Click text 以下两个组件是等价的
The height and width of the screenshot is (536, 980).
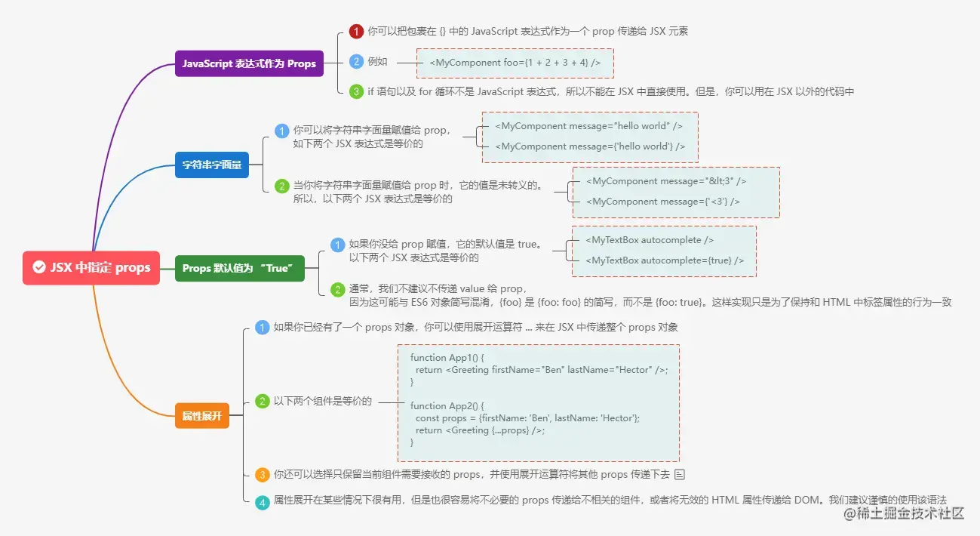tap(323, 402)
